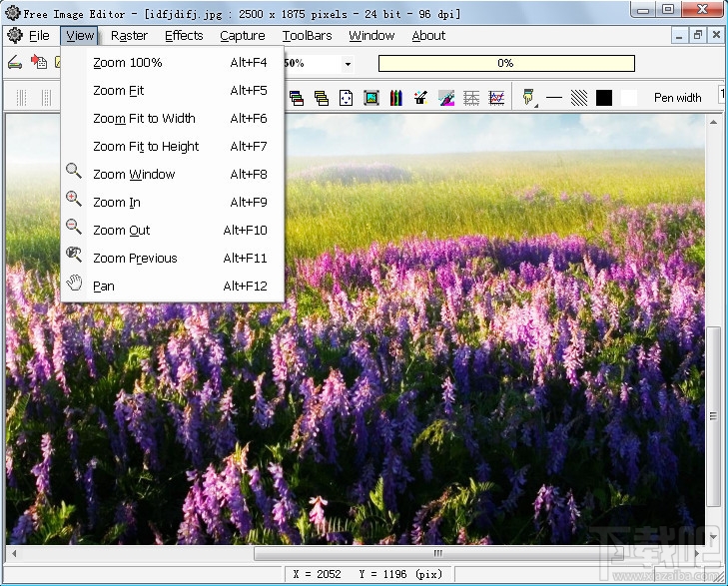Close the open View menu

(80, 36)
